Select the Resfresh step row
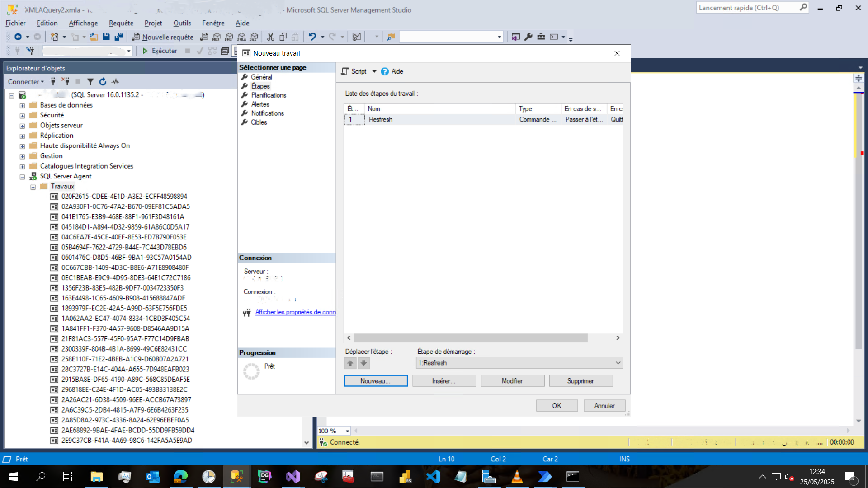 (x=483, y=120)
